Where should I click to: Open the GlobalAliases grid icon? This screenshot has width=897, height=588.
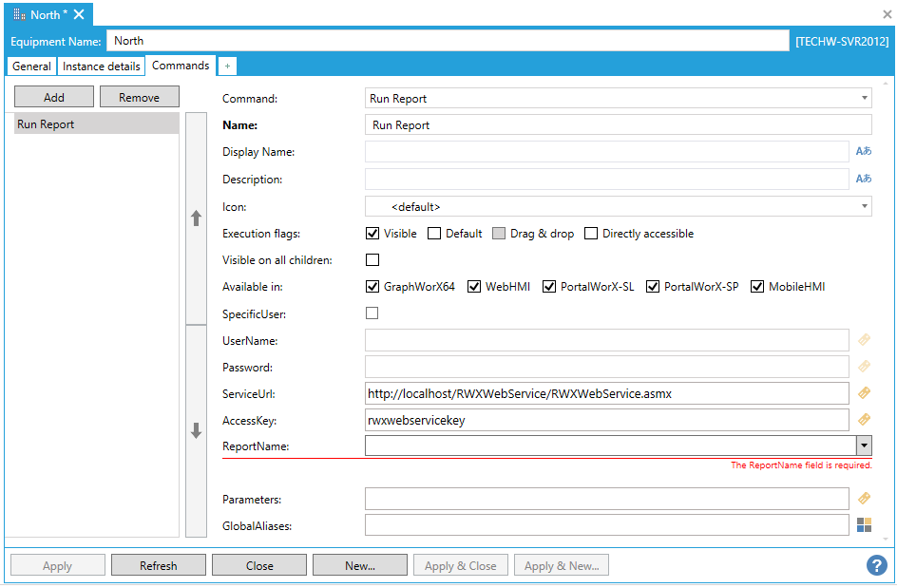864,525
